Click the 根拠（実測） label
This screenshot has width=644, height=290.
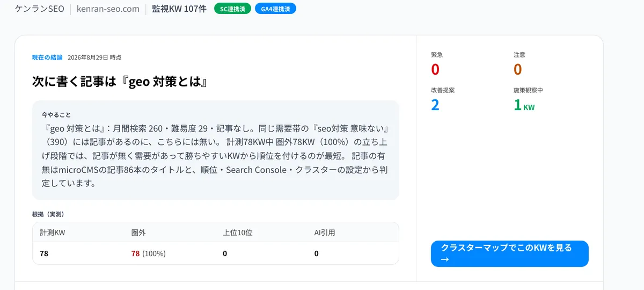click(48, 214)
